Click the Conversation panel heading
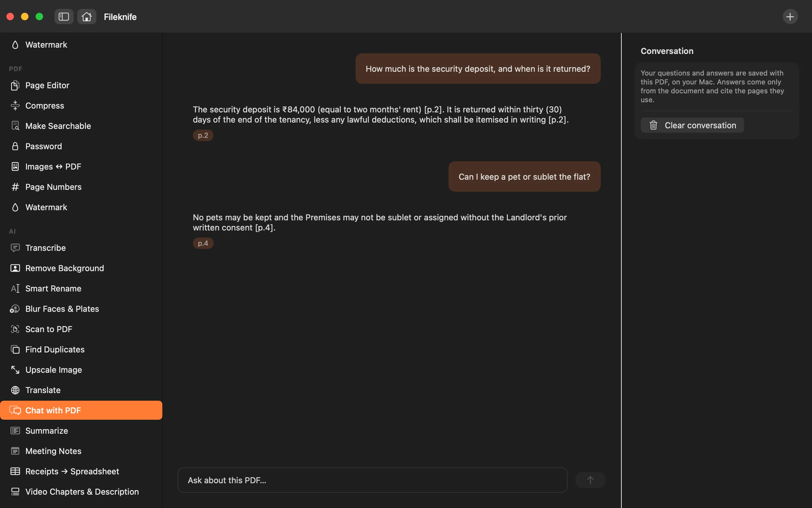Viewport: 812px width, 508px height. (x=667, y=51)
